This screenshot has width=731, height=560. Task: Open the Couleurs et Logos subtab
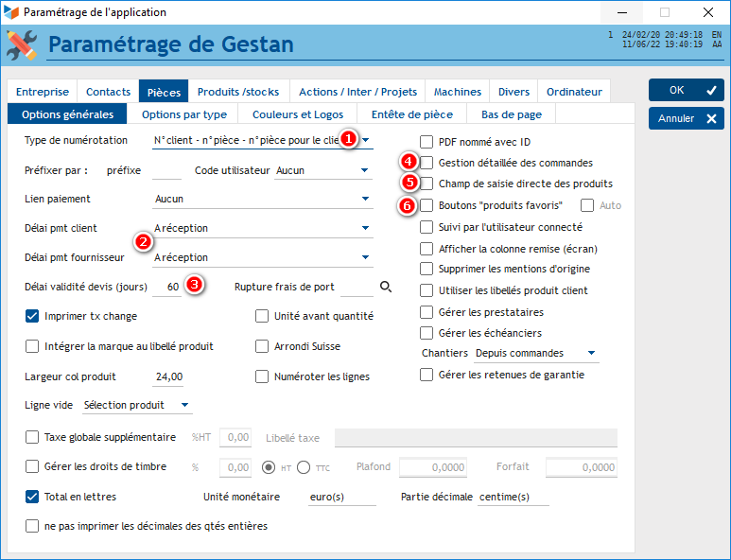(x=298, y=114)
